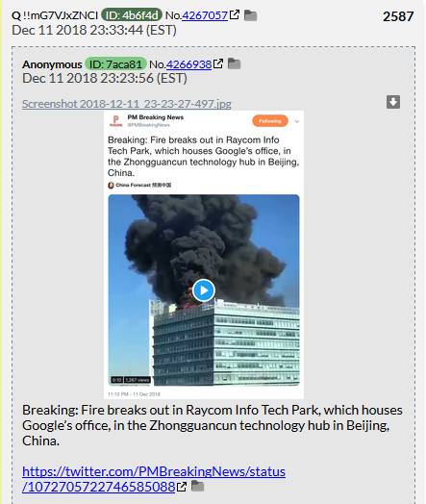Open the PMBreakingNews twitter status URL
This screenshot has height=504, width=426.
pos(154,479)
